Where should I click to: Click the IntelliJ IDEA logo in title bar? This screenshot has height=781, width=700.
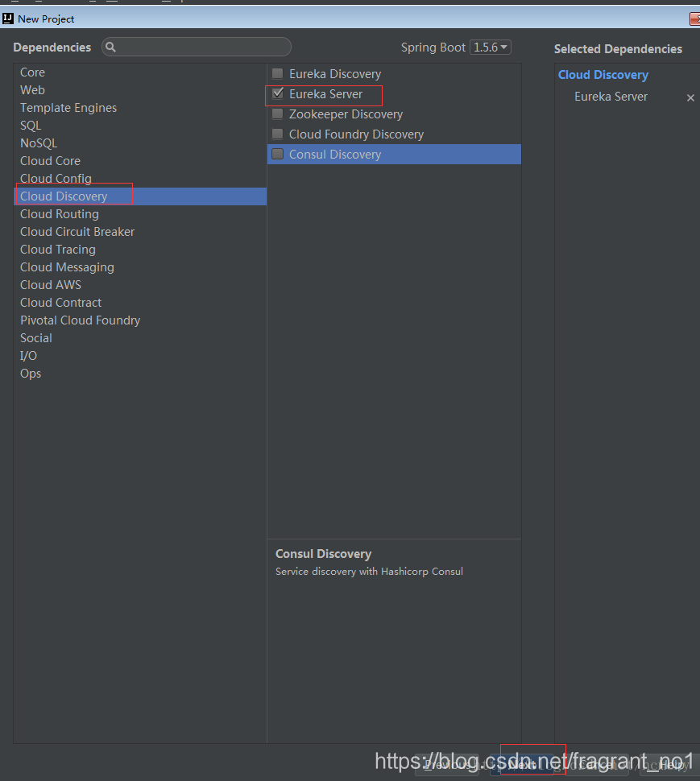8,19
